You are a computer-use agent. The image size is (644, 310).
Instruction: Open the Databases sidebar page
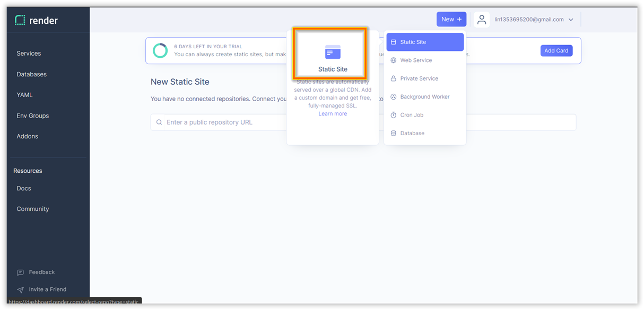click(31, 74)
